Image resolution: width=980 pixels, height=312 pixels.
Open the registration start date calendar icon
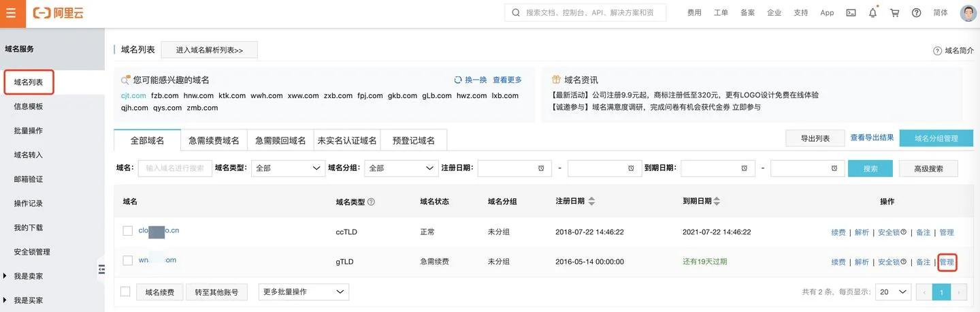tap(540, 168)
